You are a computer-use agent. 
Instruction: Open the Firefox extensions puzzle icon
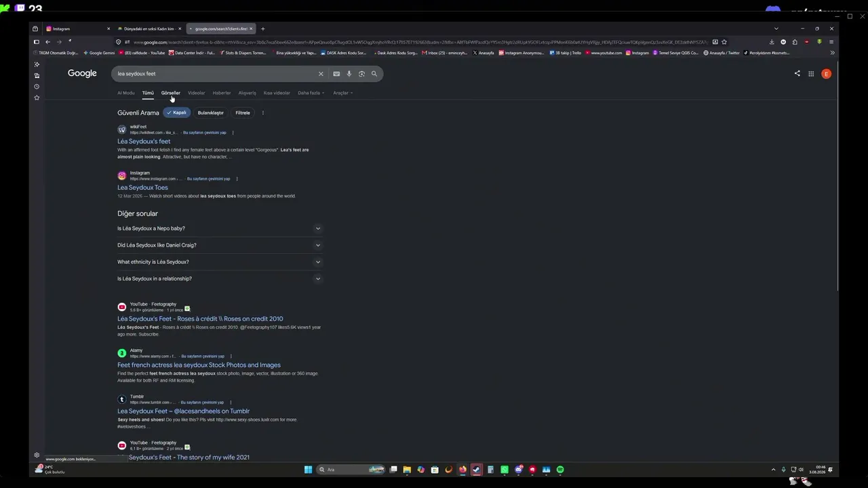pos(795,42)
